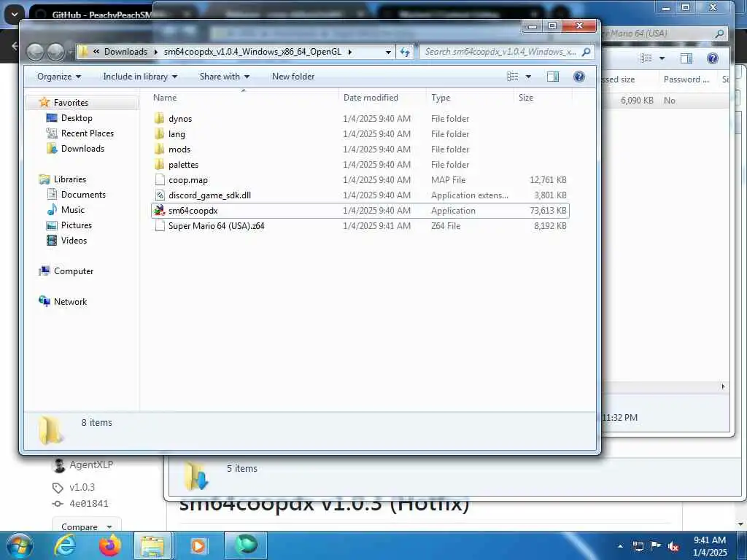Click the help icon in the background window
The height and width of the screenshot is (560, 747).
pos(712,58)
